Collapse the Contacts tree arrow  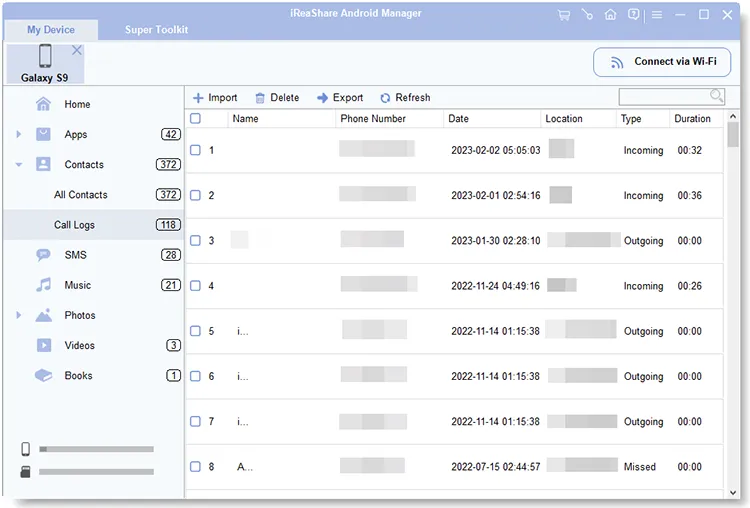pyautogui.click(x=19, y=165)
